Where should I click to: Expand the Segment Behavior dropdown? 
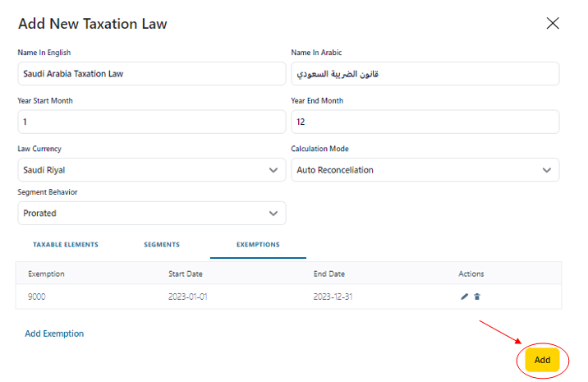pyautogui.click(x=273, y=213)
